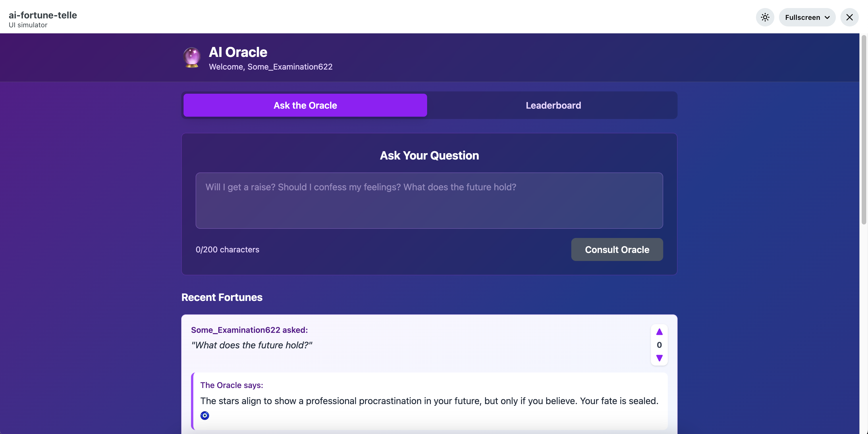This screenshot has height=434, width=868.
Task: Upvote the recent fortune with up arrow
Action: coord(659,332)
